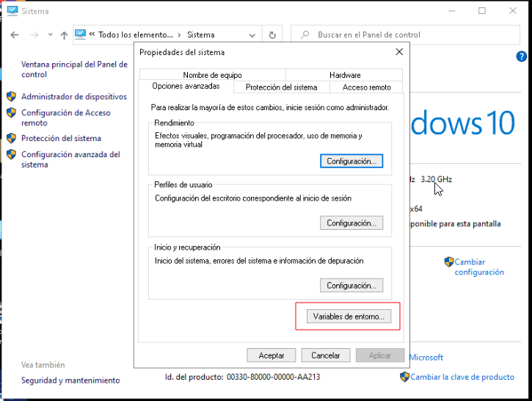
Task: Click shield icon beside Configuración de Acceso remoto
Action: tap(11, 112)
